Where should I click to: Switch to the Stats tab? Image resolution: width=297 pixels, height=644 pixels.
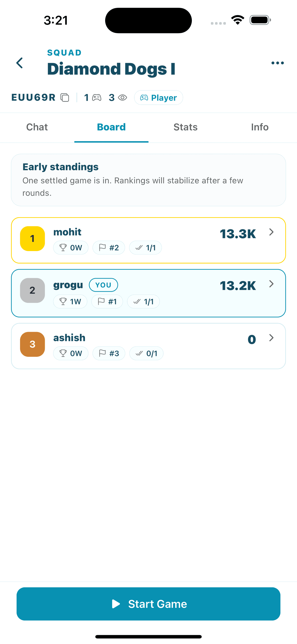point(185,127)
